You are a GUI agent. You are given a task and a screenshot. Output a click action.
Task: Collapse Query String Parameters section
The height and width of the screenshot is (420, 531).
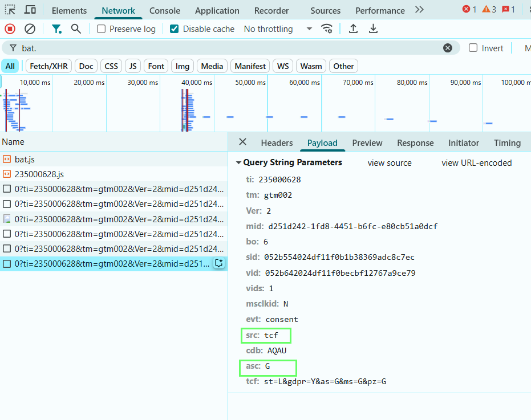(238, 163)
